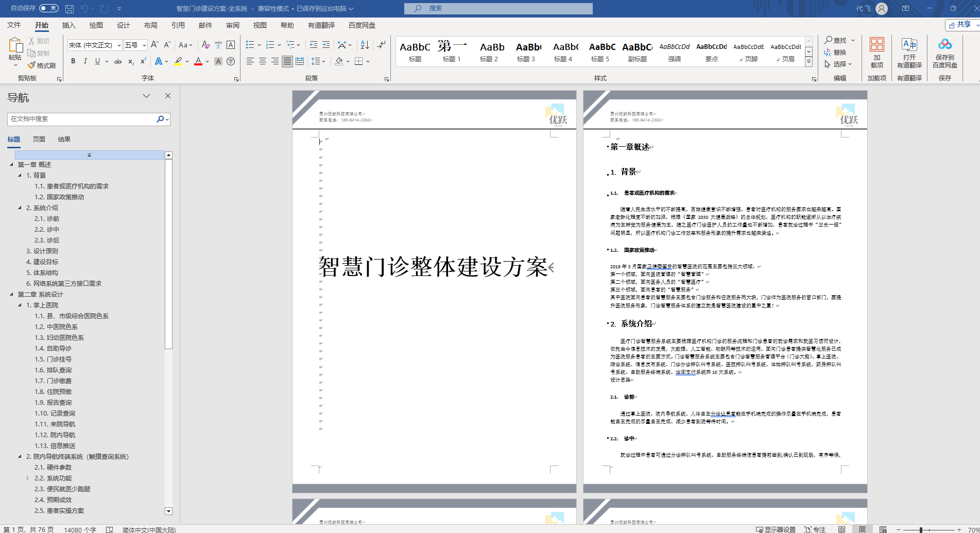Open the bullet list dropdown
The width and height of the screenshot is (980, 533).
(259, 45)
